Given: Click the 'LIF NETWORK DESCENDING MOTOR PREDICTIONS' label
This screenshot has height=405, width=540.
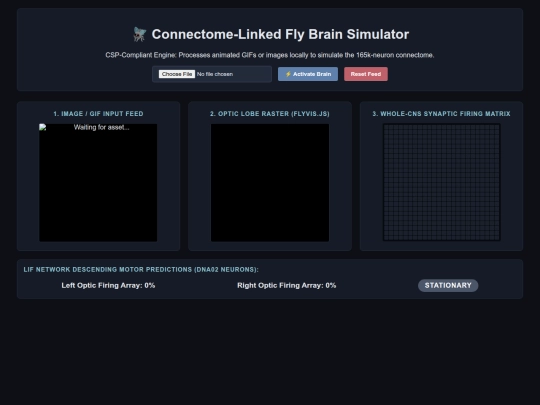Looking at the screenshot, I should pos(141,270).
